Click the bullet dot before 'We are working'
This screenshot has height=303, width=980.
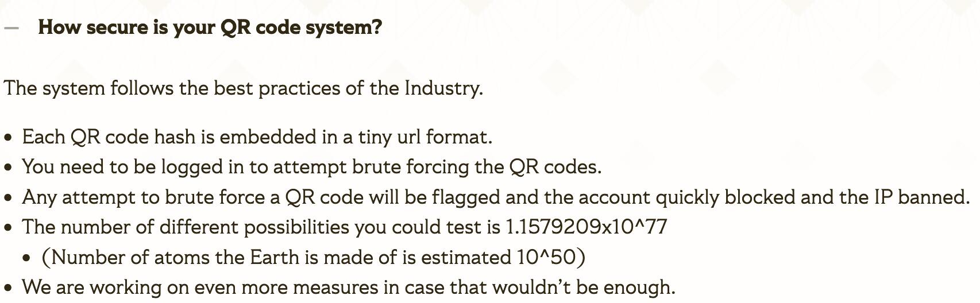coord(8,288)
